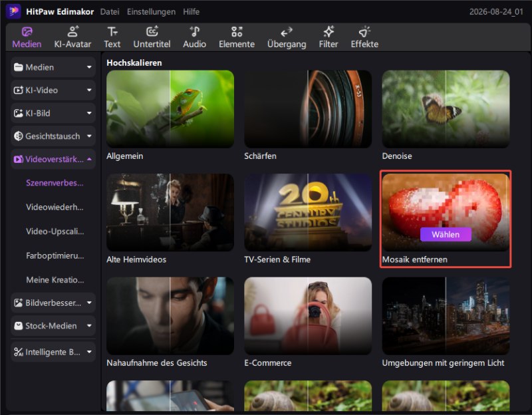
Task: Open the Medien tab icon in toolbar
Action: (x=27, y=31)
